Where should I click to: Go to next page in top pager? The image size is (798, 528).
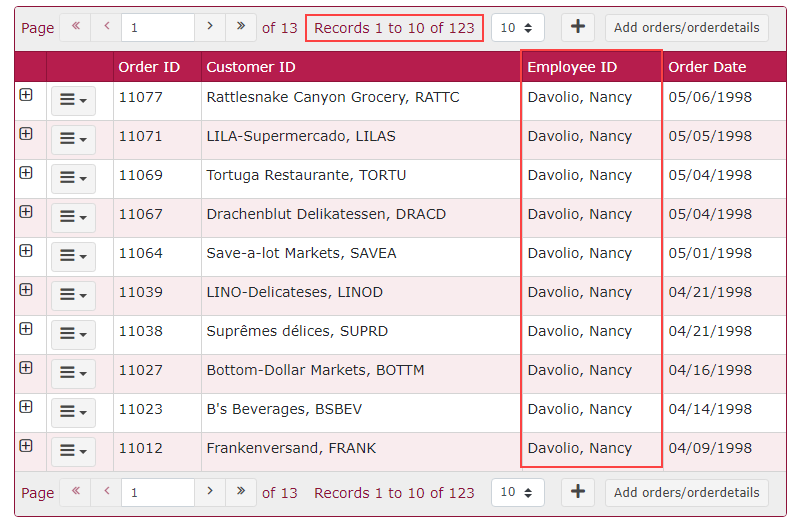209,27
